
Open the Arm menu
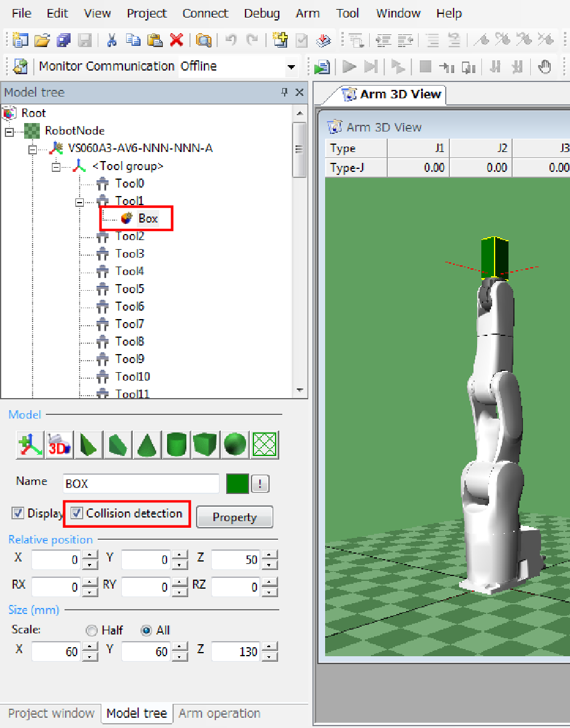308,13
